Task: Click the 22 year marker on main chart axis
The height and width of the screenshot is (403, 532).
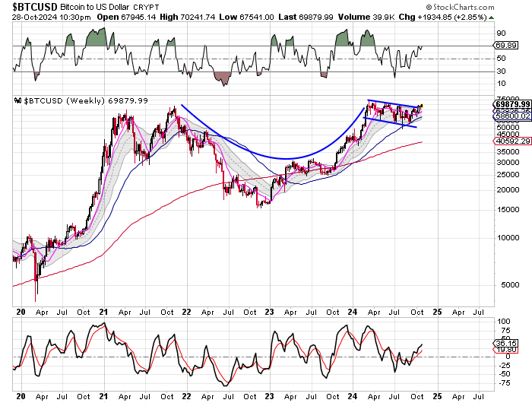Action: point(185,311)
